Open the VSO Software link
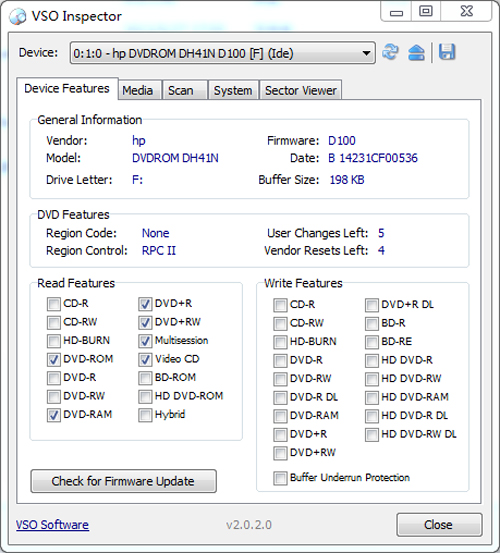 click(52, 525)
